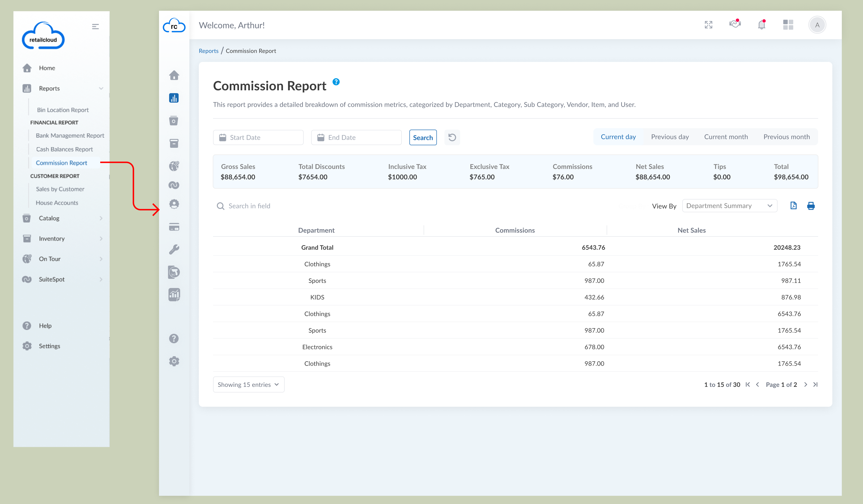Go to next page of results

(805, 385)
